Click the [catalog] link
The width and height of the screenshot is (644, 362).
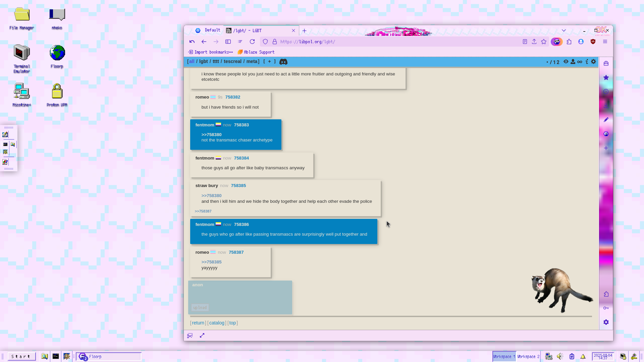217,323
